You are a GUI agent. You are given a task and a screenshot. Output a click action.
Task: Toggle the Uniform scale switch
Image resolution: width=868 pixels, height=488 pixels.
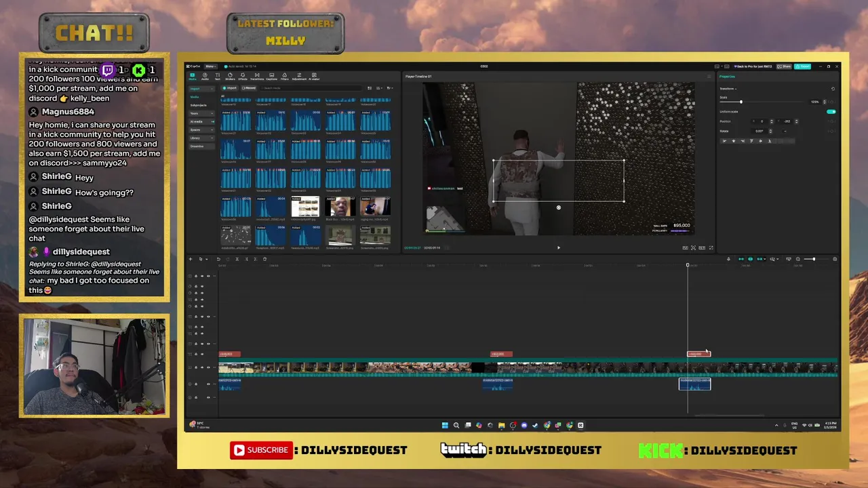[x=831, y=112]
